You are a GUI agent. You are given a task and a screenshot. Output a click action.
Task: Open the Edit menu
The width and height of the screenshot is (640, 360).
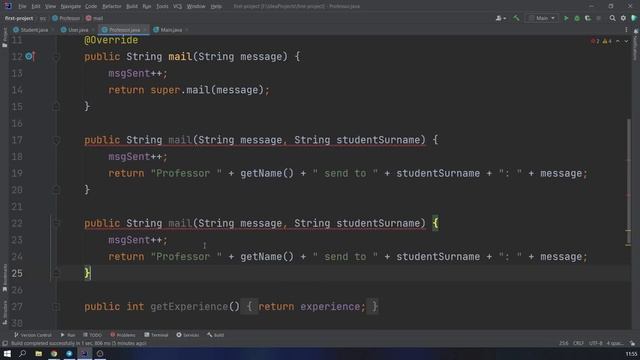point(36,6)
